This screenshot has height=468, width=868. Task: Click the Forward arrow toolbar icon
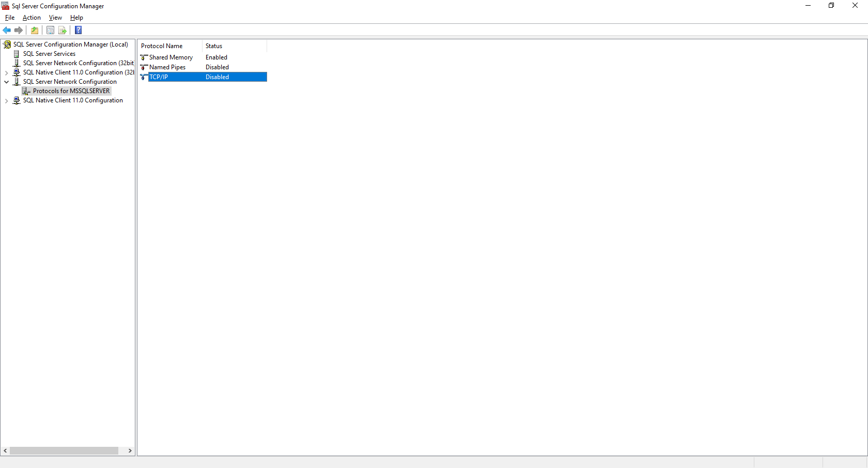[19, 31]
